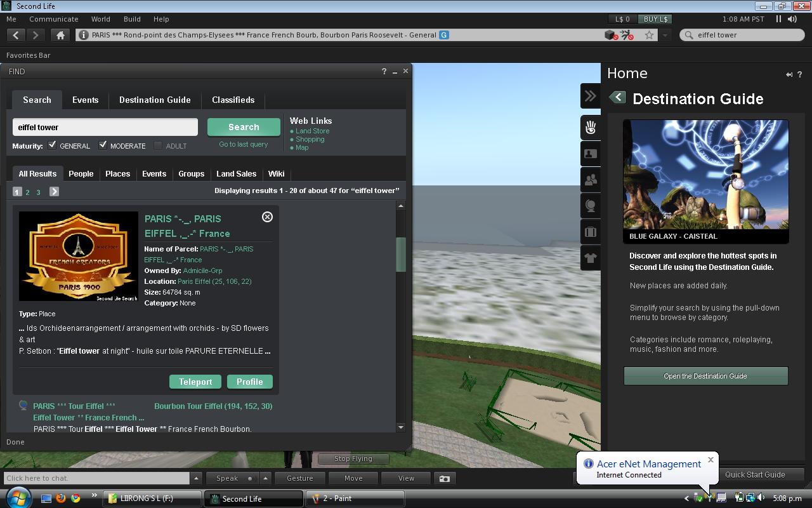Open the Inventory sidebar tab (suitcase icon)
The width and height of the screenshot is (812, 508).
coord(590,232)
